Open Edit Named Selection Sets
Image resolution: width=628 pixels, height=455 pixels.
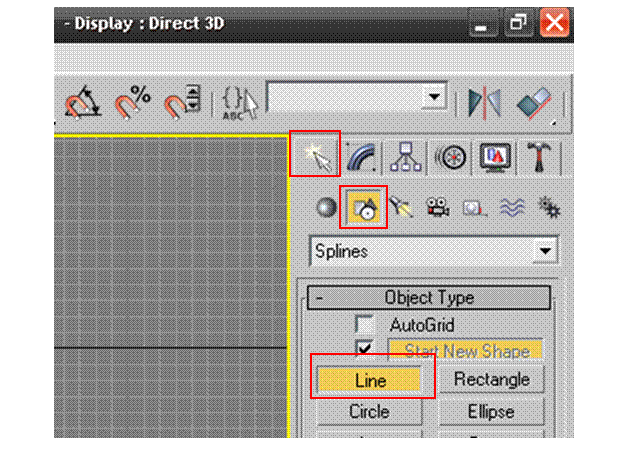[240, 102]
